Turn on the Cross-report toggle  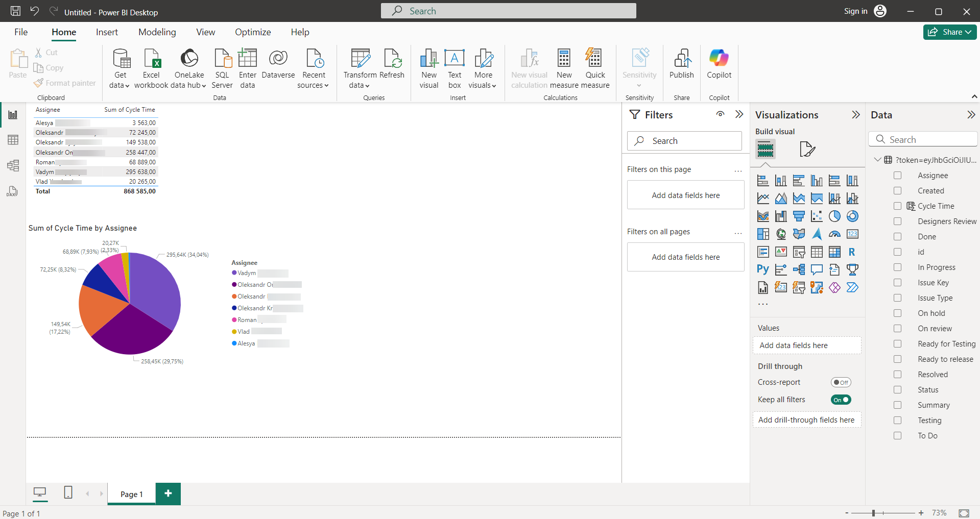[841, 382]
